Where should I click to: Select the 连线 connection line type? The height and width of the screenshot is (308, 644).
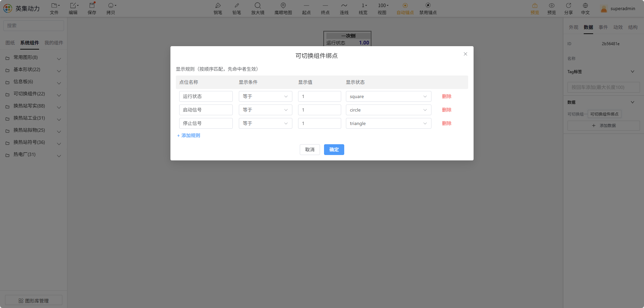(x=344, y=8)
